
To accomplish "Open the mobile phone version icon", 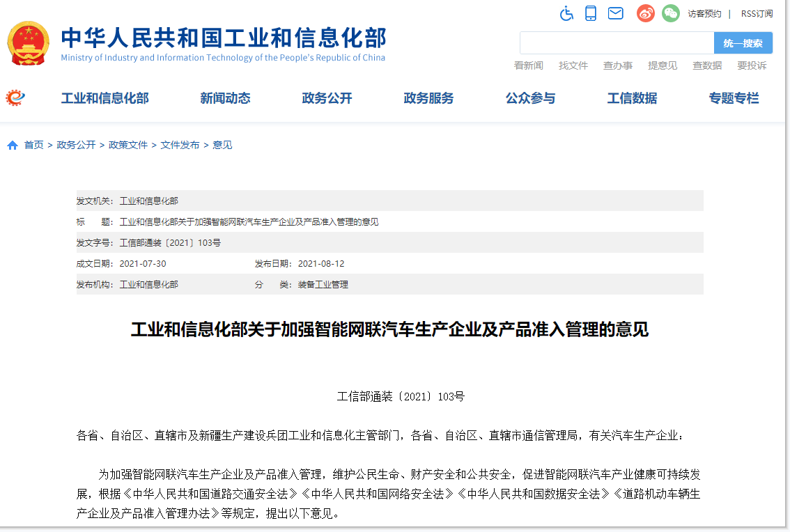I will (591, 13).
